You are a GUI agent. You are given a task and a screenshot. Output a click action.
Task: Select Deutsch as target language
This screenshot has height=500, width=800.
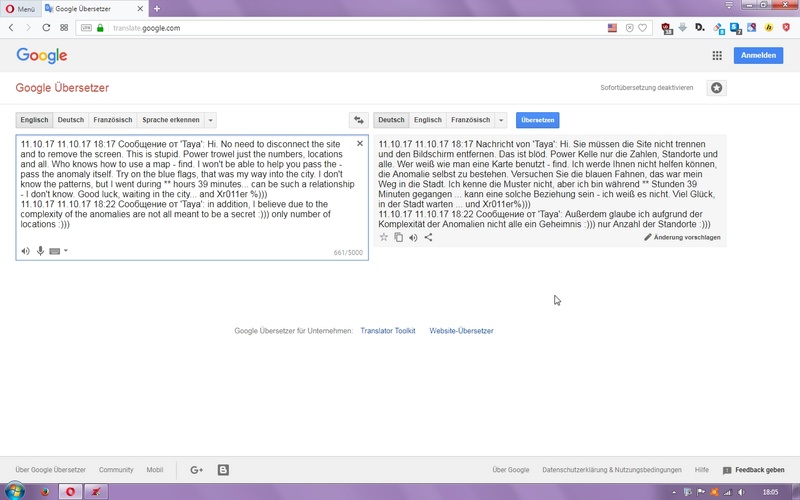[391, 120]
